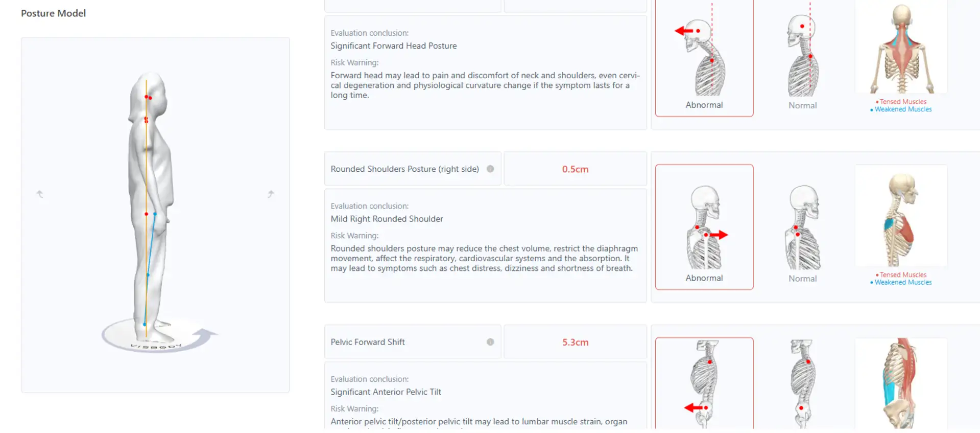Open the rounded shoulder muscle diagram
980x433 pixels.
901,216
